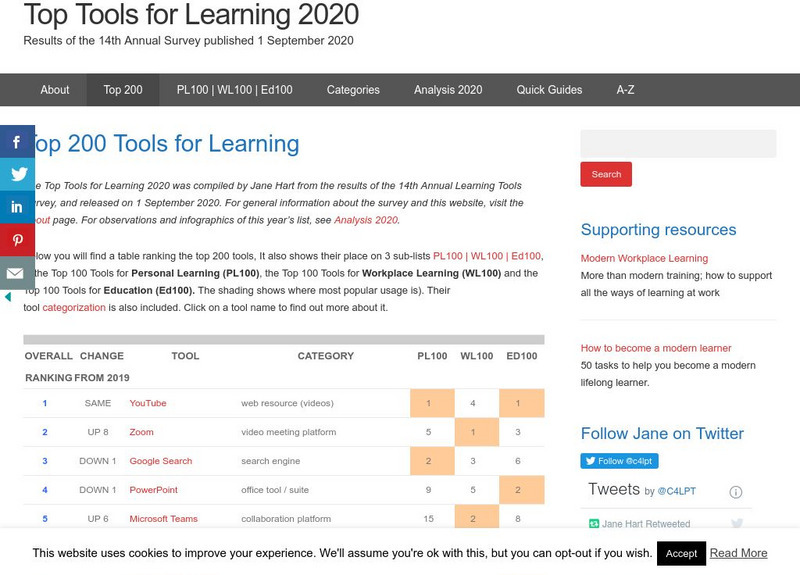Share page on Facebook

coord(17,142)
